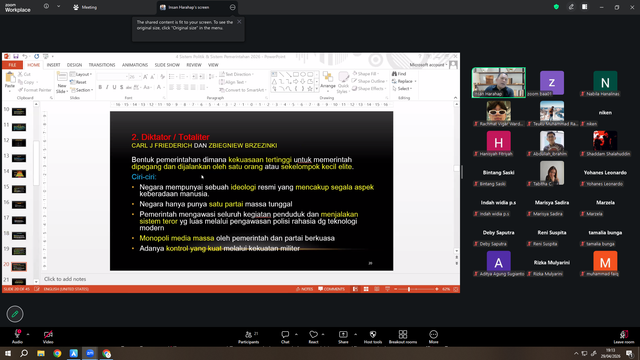This screenshot has height=360, width=640.
Task: Click Find in the Editing group
Action: pyautogui.click(x=399, y=74)
